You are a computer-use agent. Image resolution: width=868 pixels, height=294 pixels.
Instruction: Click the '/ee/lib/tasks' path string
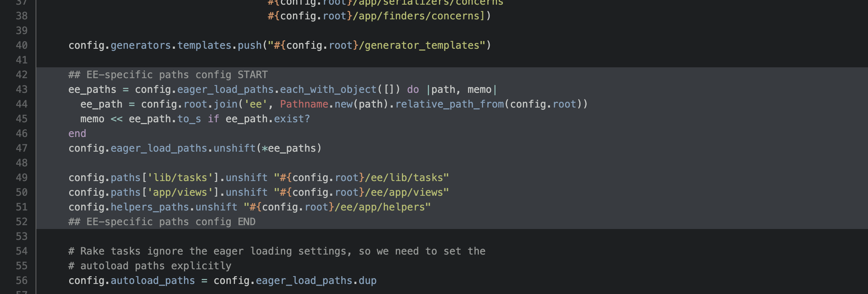(404, 178)
